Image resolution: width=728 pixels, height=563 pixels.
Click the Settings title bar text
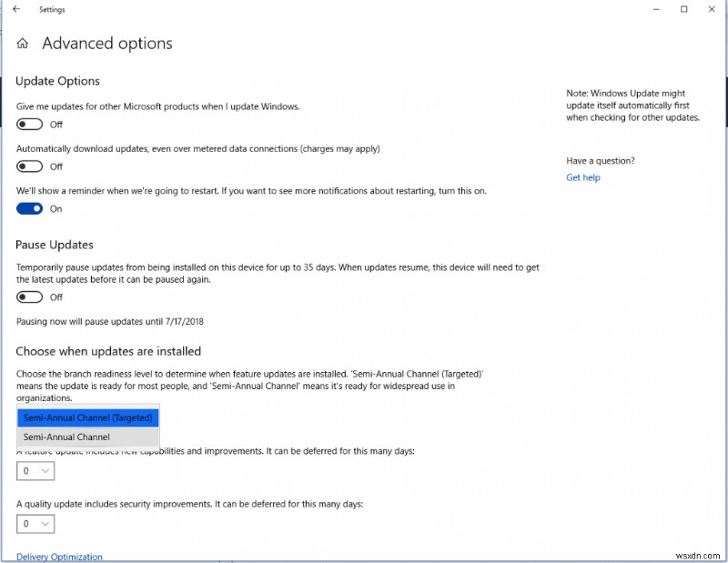(52, 9)
